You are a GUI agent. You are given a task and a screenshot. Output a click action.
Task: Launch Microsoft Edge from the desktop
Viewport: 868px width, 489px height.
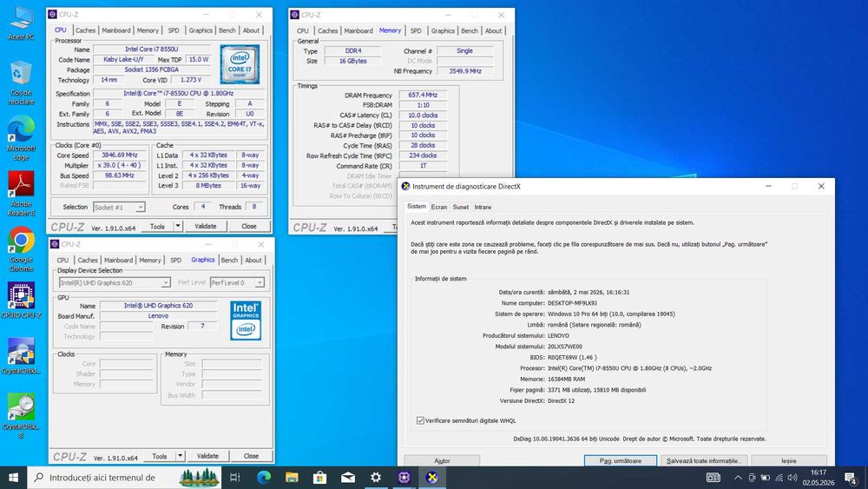(x=21, y=138)
